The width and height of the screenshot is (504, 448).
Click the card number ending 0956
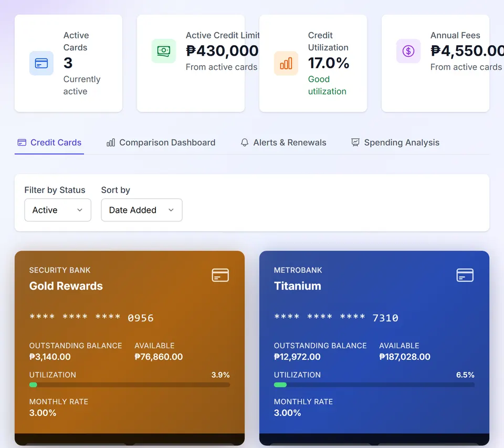(91, 318)
